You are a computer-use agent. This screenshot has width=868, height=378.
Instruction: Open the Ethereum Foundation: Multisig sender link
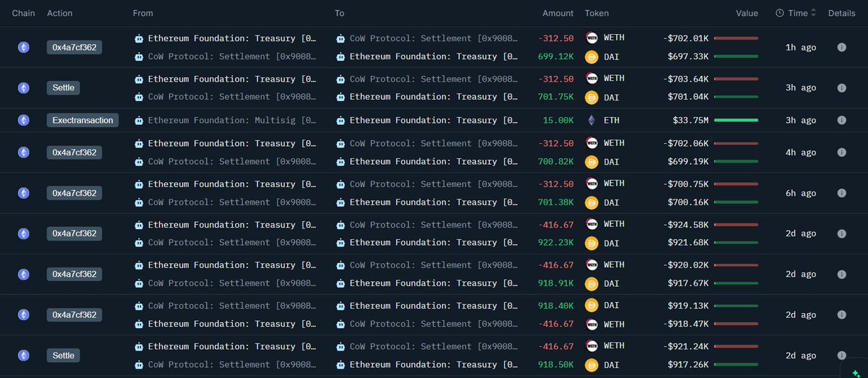pyautogui.click(x=231, y=120)
